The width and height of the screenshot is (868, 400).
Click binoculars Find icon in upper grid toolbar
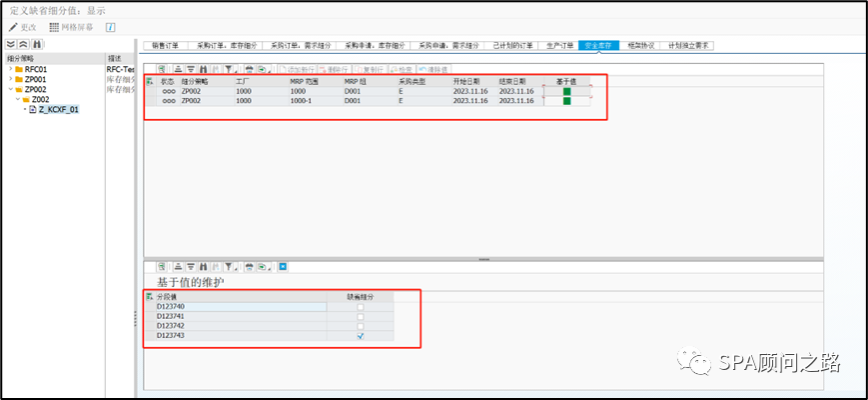click(203, 69)
